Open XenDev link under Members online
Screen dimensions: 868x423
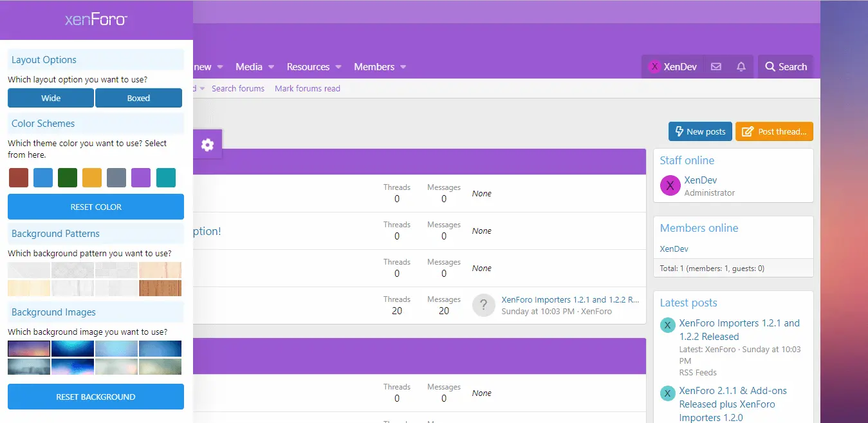click(x=674, y=249)
